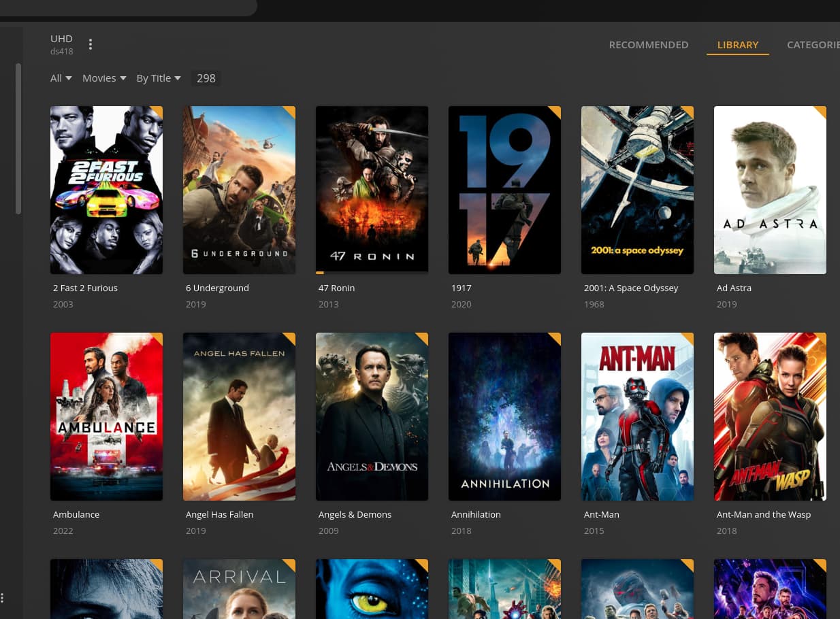Open the Ad Astra poster

770,190
